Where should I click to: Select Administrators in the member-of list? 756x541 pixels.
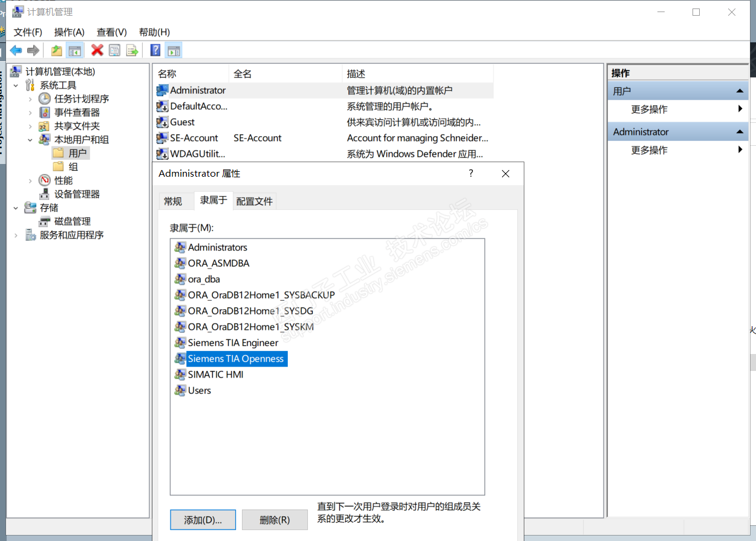click(x=217, y=248)
